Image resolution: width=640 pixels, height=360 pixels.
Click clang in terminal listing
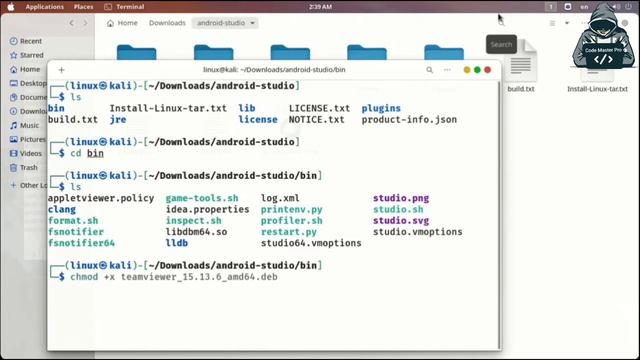point(62,209)
